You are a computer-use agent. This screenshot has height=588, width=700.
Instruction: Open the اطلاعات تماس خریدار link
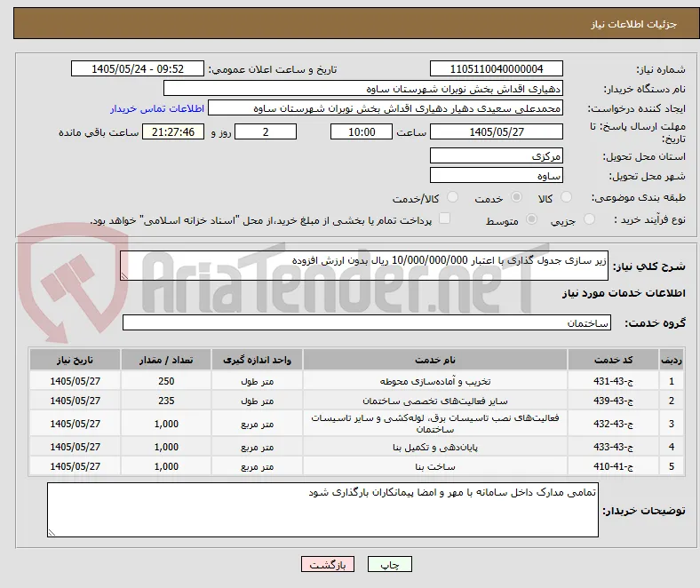tap(157, 108)
